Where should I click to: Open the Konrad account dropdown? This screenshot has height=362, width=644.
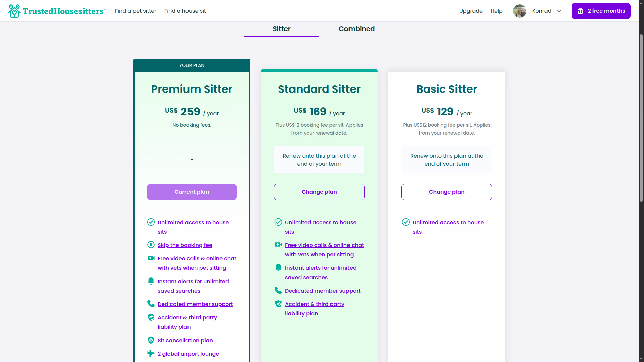click(559, 11)
